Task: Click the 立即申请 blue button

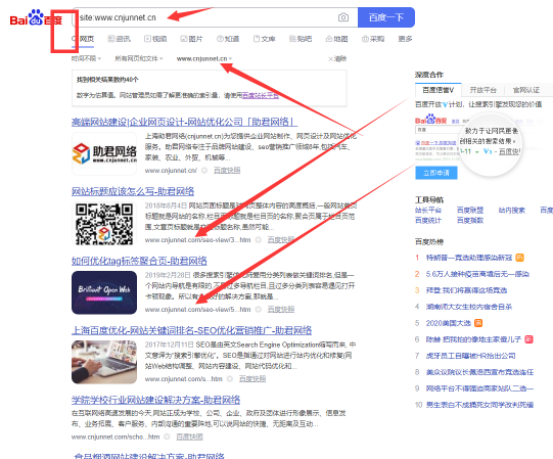Action: pyautogui.click(x=436, y=173)
